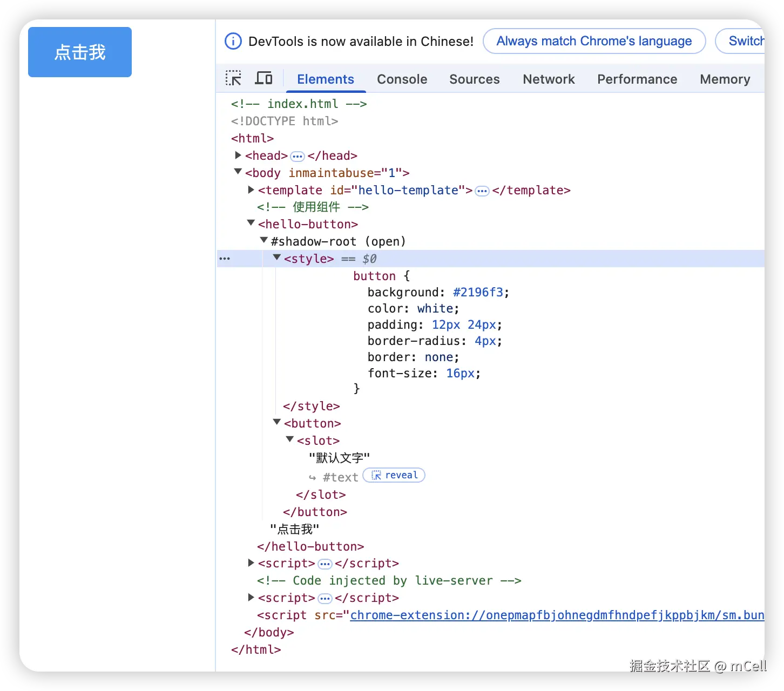The height and width of the screenshot is (691, 784).
Task: Collapse the selected style element
Action: click(x=276, y=258)
